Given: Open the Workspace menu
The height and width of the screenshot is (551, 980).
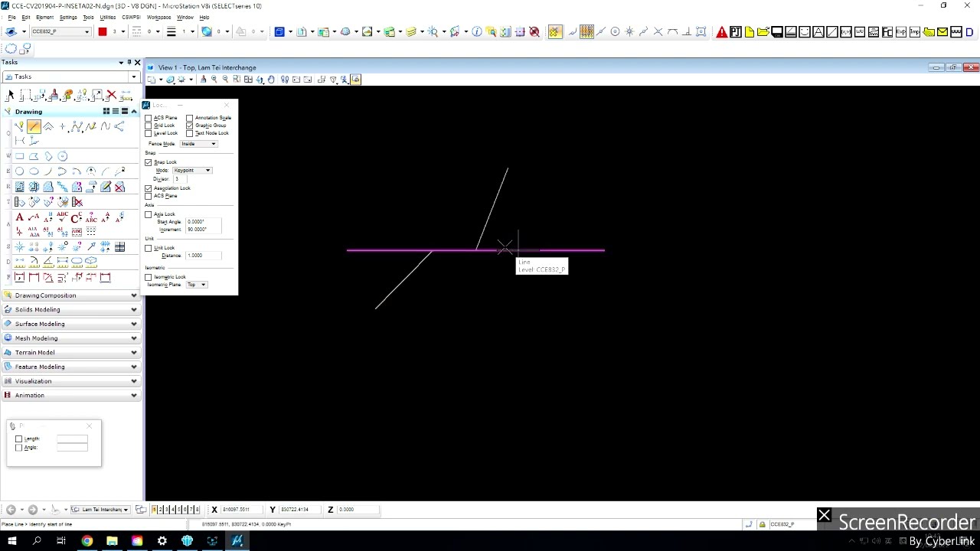Looking at the screenshot, I should (159, 17).
